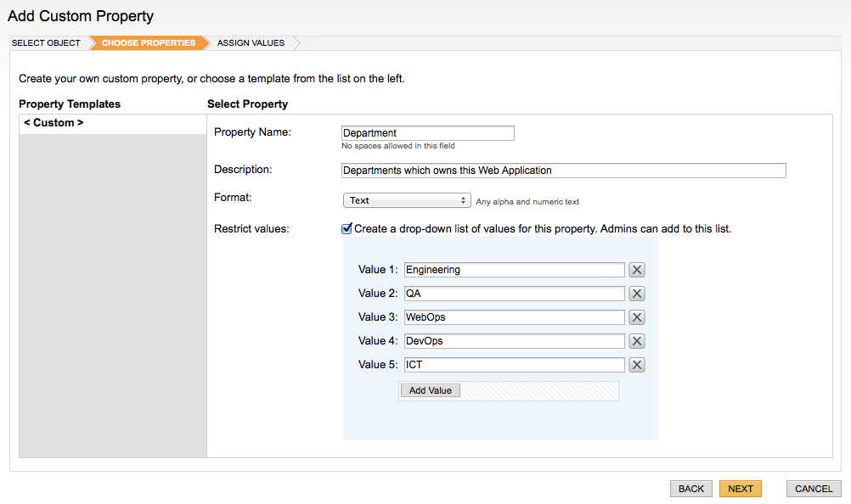
Task: Delete the DevOps value using X icon
Action: [637, 341]
